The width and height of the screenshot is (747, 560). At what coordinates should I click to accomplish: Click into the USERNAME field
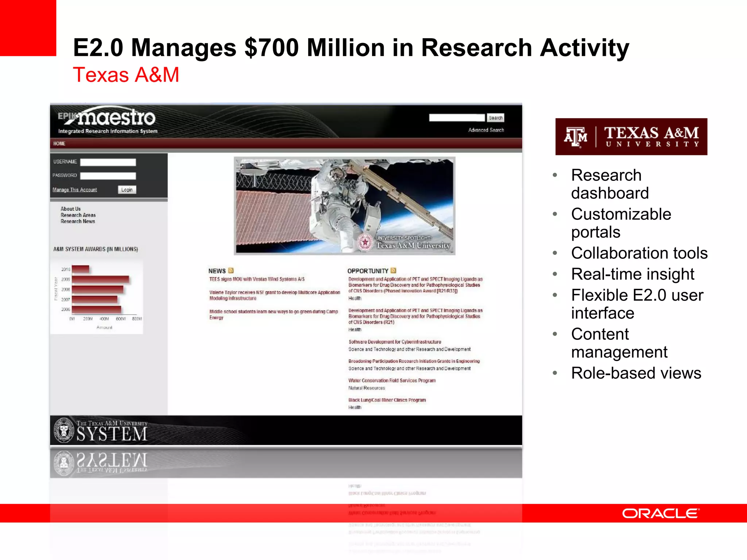(108, 162)
